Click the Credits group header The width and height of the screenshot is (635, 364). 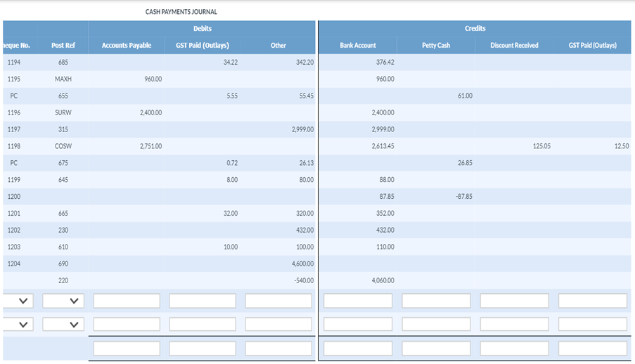tap(475, 28)
